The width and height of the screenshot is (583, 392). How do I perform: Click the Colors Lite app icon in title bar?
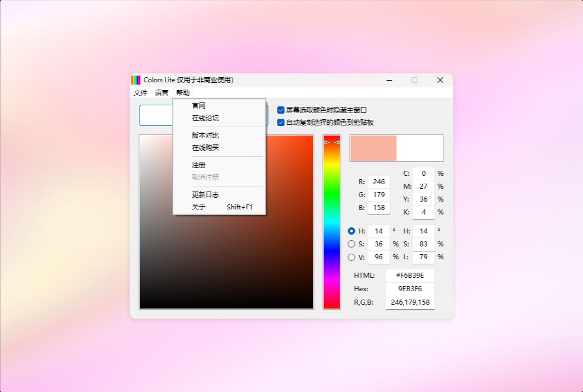(135, 80)
